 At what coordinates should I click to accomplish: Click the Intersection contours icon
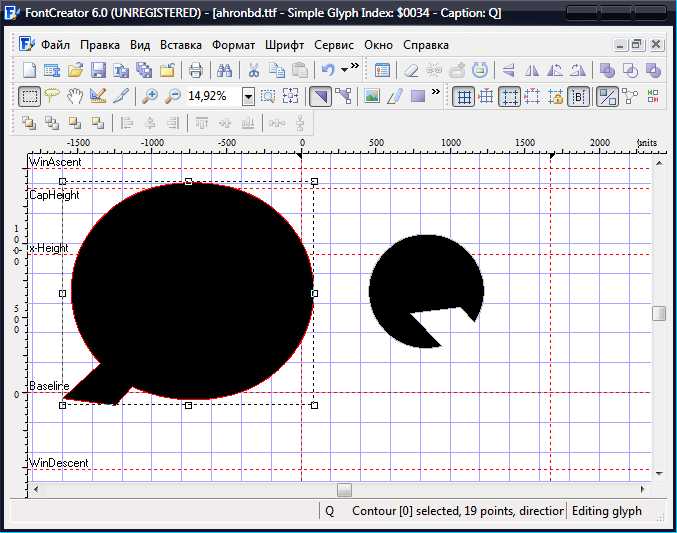pyautogui.click(x=630, y=70)
